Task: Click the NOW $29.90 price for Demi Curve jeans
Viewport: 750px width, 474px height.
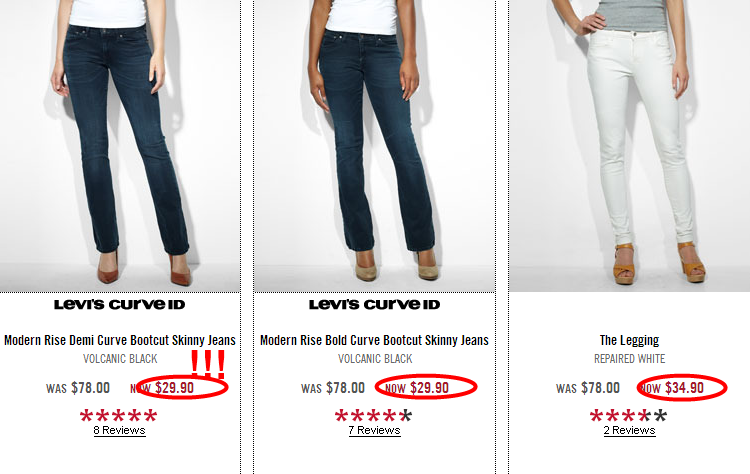Action: pyautogui.click(x=162, y=388)
